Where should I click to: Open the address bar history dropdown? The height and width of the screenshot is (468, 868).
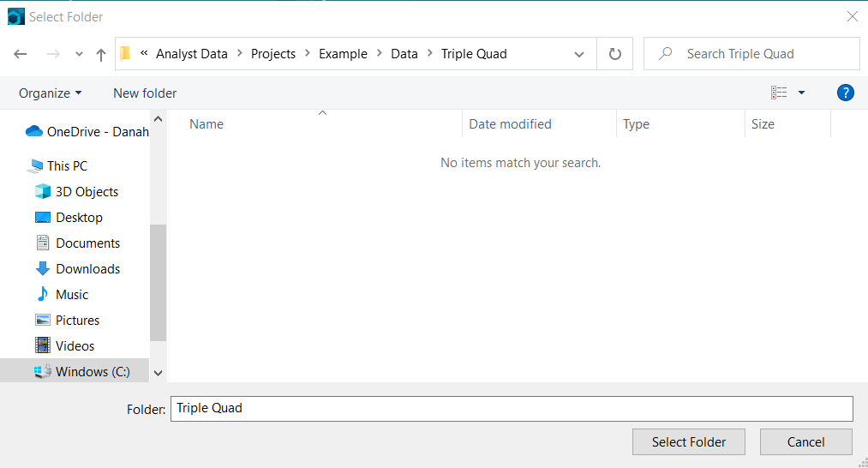coord(579,54)
